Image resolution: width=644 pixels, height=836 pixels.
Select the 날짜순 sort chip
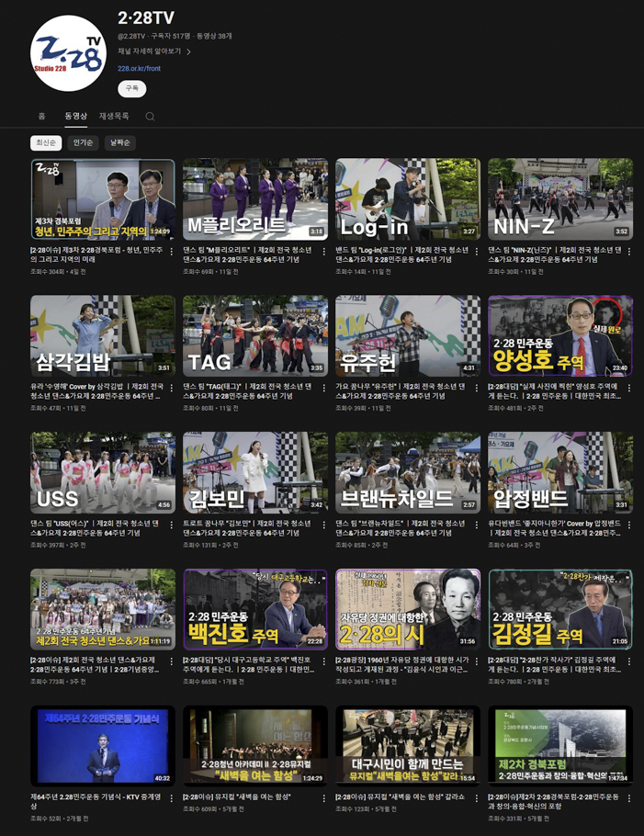[x=120, y=143]
